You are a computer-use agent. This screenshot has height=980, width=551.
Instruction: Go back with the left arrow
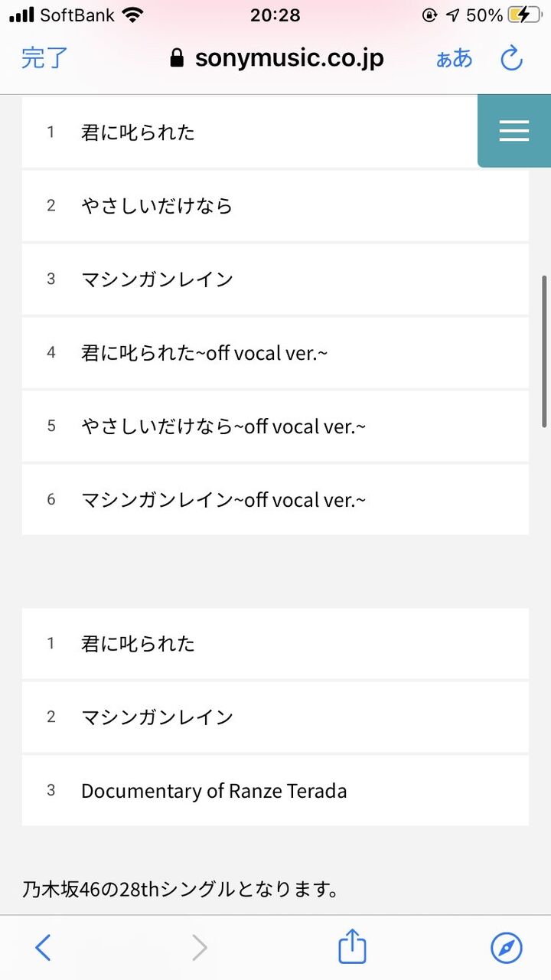coord(43,948)
